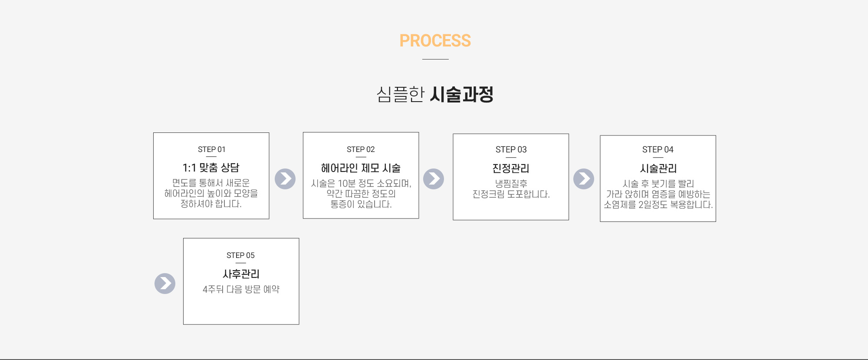Click the divider line under PROCESS
This screenshot has width=868, height=360.
[435, 59]
